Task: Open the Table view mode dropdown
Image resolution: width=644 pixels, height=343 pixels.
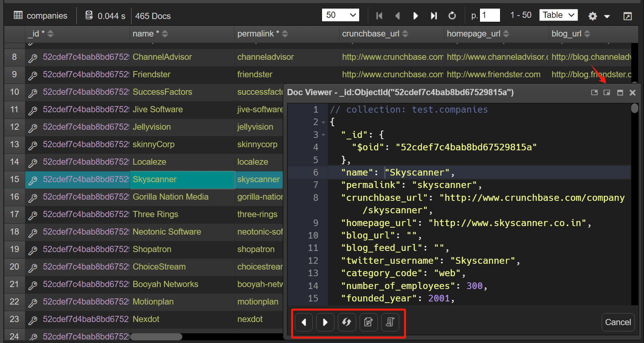Action: coord(558,15)
